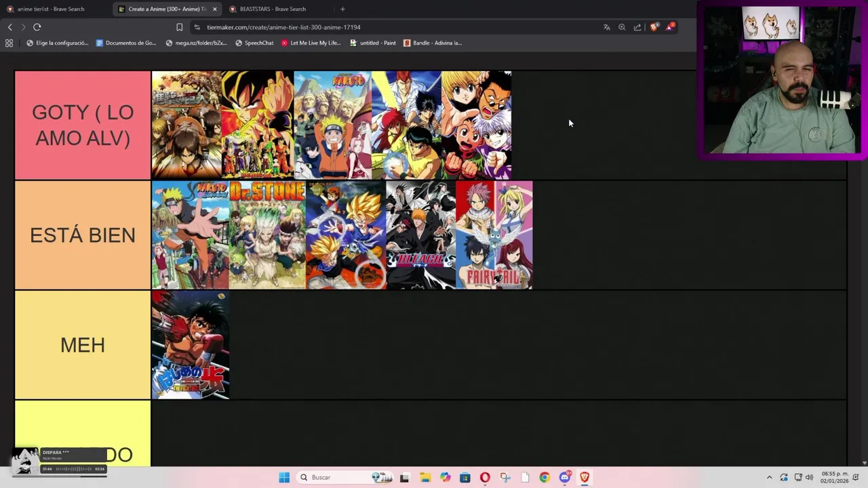Click the page vertical scrollbar down arrow
The image size is (868, 488).
coord(864,464)
